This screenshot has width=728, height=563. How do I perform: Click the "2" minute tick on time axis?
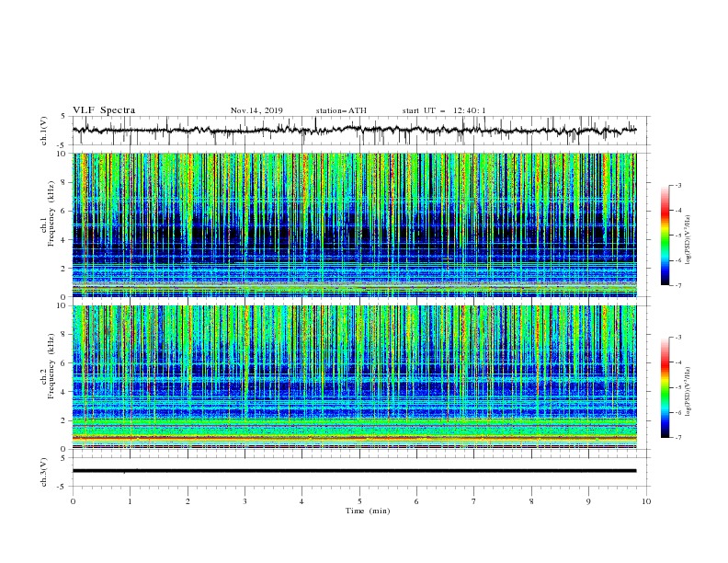click(x=188, y=501)
